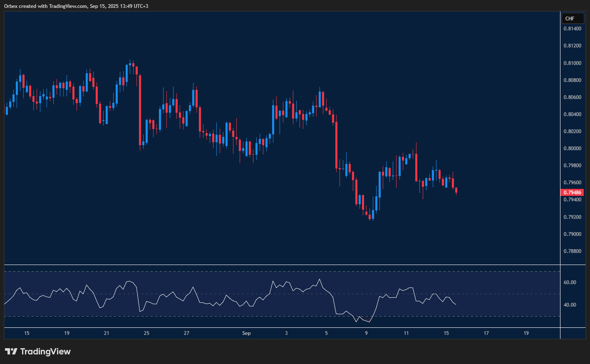Click the TradingView wordmark link

pyautogui.click(x=45, y=352)
